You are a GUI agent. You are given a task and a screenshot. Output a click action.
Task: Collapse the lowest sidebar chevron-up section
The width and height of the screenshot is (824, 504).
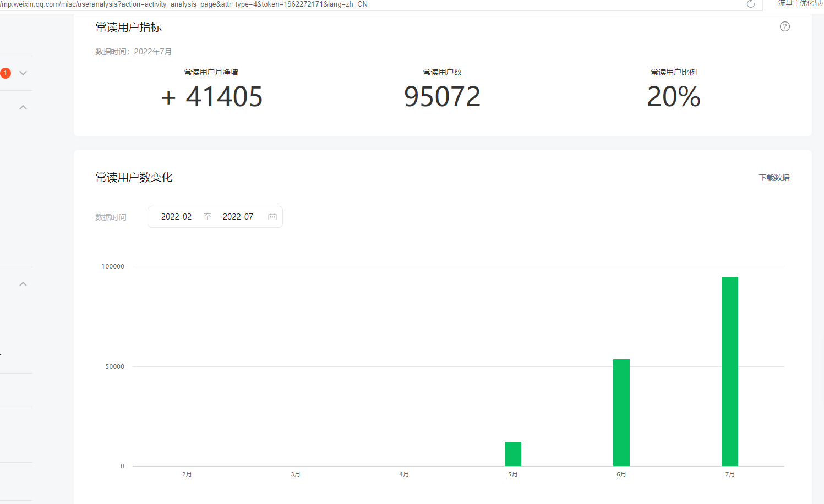pos(23,284)
